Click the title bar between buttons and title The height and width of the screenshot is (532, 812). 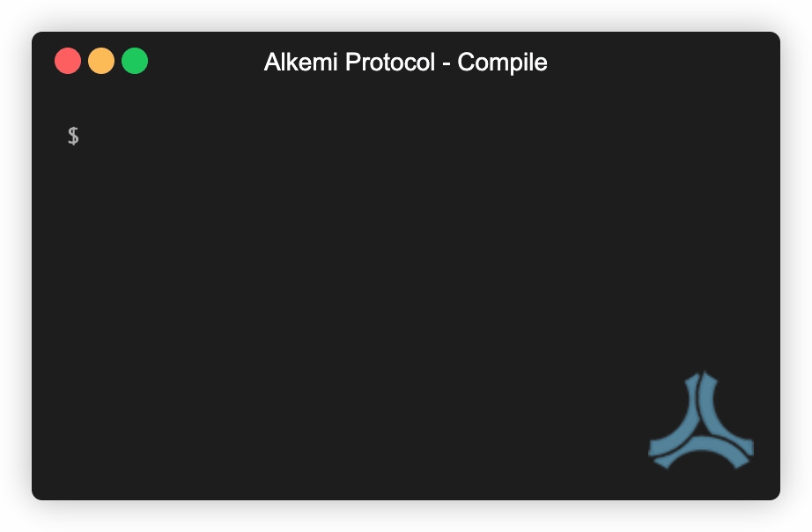coord(206,62)
